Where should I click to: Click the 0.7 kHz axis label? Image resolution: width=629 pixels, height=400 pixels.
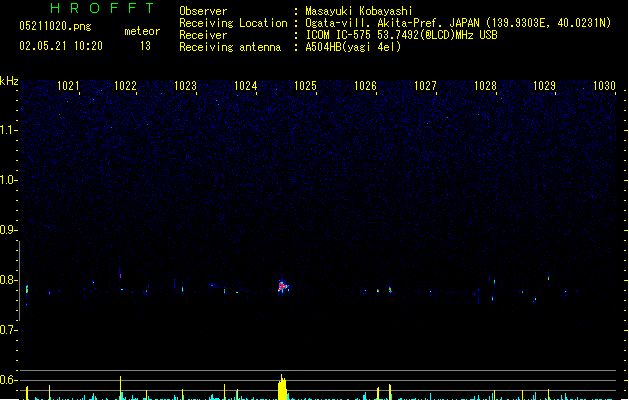tap(8, 330)
